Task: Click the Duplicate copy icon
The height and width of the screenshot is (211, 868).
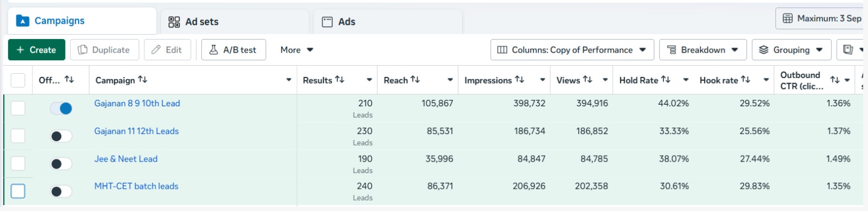Action: point(82,50)
